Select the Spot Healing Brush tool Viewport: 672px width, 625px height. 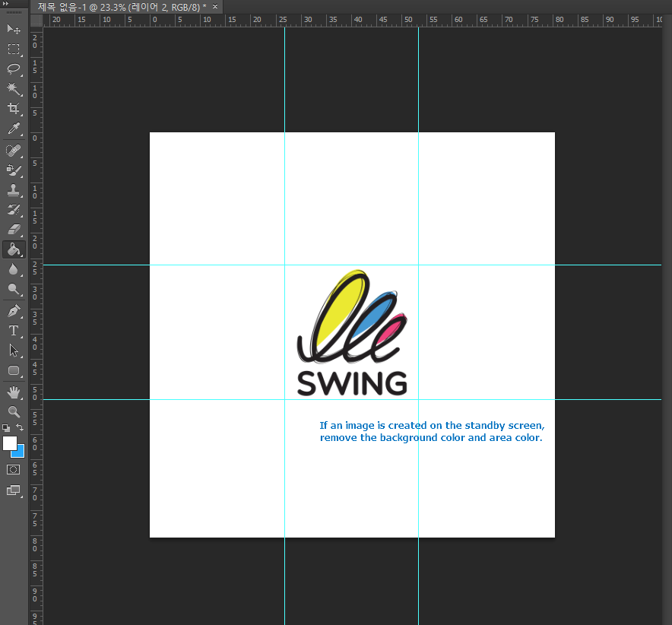14,150
